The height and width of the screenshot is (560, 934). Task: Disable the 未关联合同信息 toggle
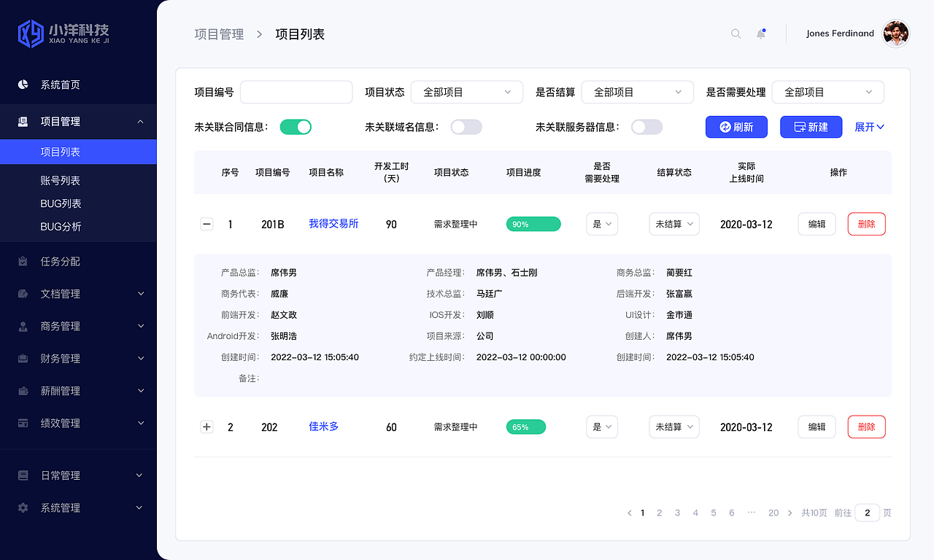(296, 126)
